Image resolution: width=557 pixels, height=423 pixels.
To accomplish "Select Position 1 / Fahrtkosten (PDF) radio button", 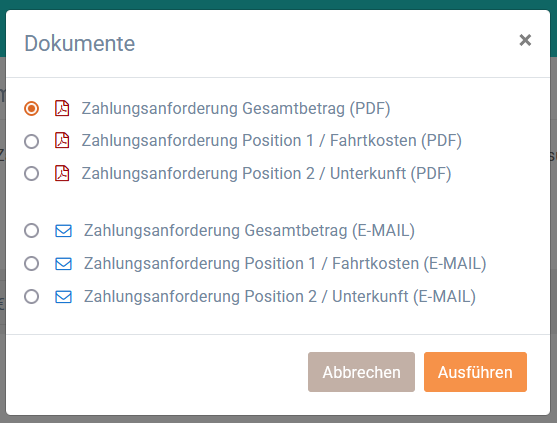I will coord(32,141).
